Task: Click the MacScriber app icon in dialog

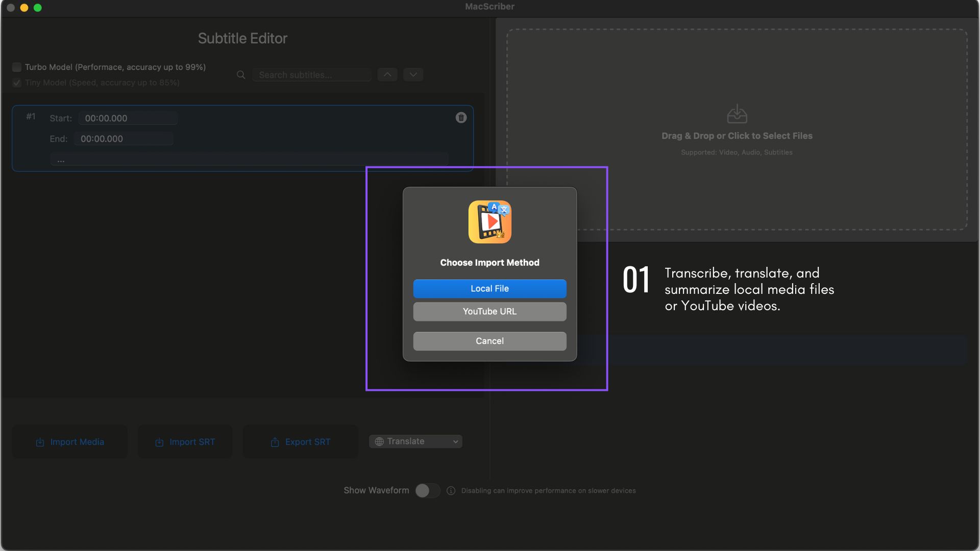Action: pyautogui.click(x=489, y=222)
